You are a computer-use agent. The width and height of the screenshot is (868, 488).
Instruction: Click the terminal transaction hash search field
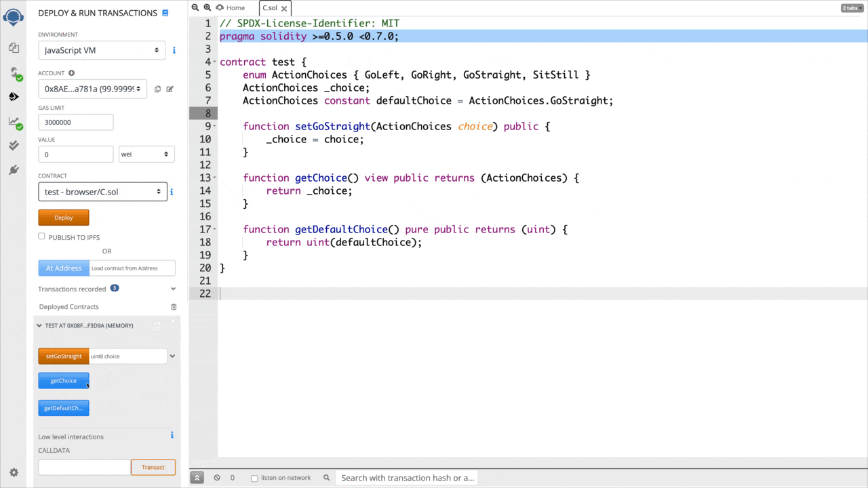(x=407, y=478)
